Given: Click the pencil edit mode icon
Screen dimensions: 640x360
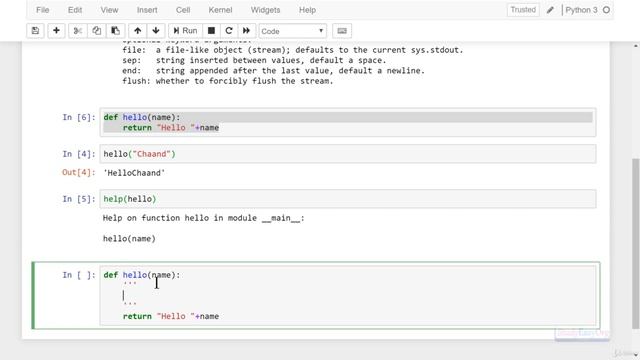Looking at the screenshot, I should (550, 10).
